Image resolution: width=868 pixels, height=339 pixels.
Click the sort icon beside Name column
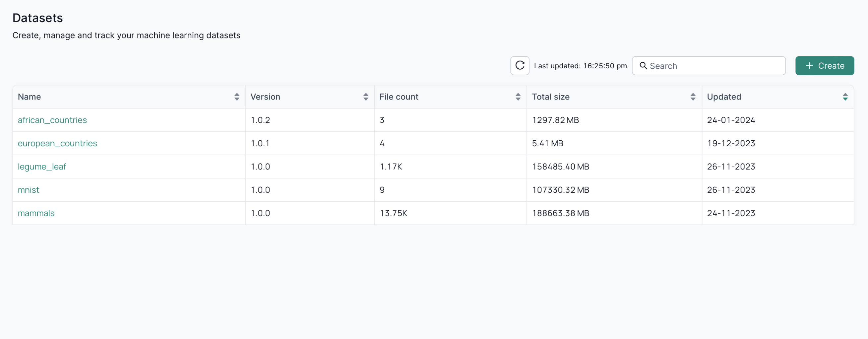tap(237, 97)
